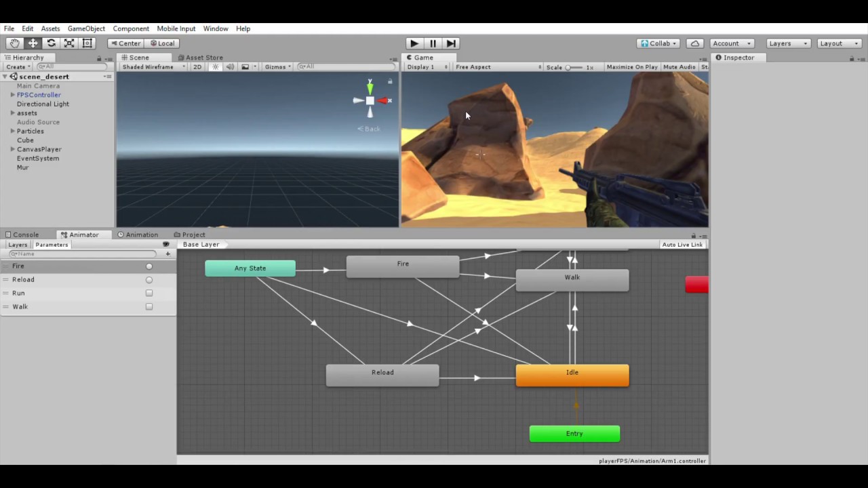868x488 pixels.
Task: Click the scene orientation gizmo's green Y axis
Action: click(370, 87)
